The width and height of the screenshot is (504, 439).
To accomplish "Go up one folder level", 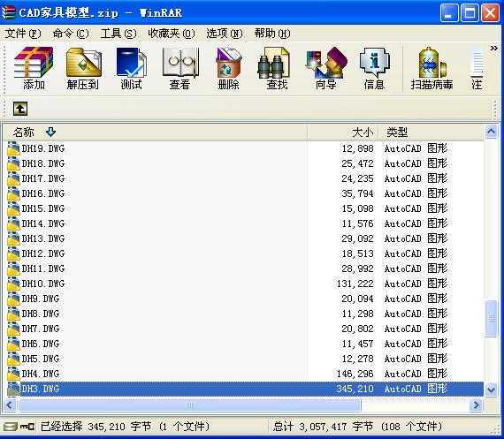I will click(x=20, y=109).
